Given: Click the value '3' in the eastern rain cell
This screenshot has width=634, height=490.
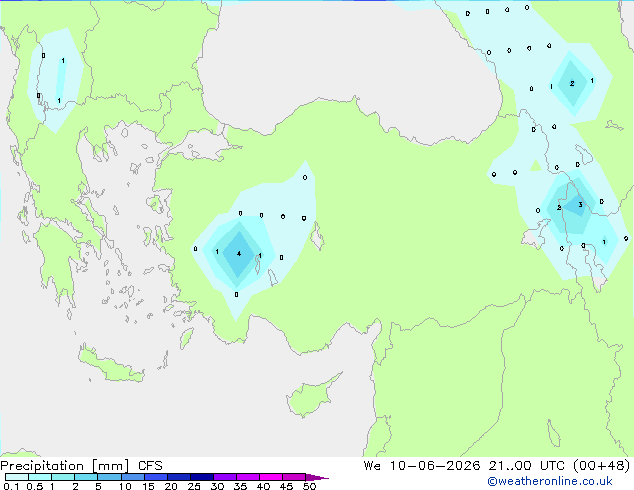Looking at the screenshot, I should coord(580,205).
